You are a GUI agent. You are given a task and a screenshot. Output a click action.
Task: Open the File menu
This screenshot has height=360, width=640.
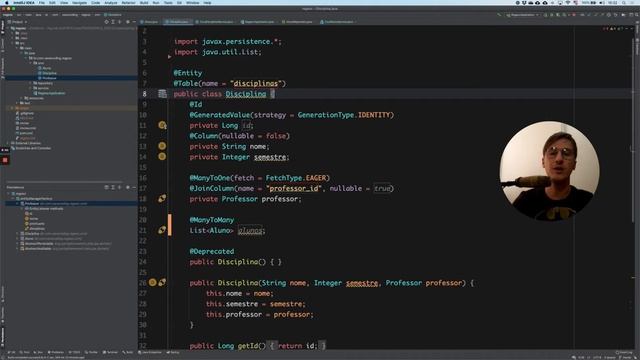coord(42,2)
